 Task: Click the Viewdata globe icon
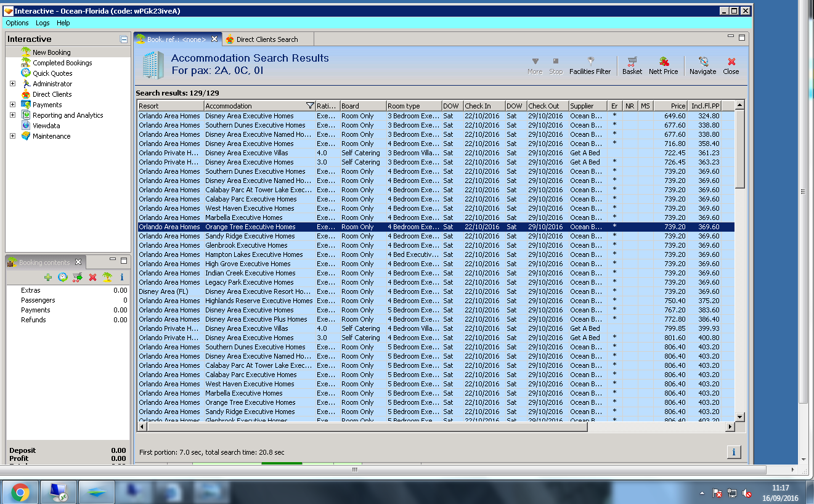point(26,126)
